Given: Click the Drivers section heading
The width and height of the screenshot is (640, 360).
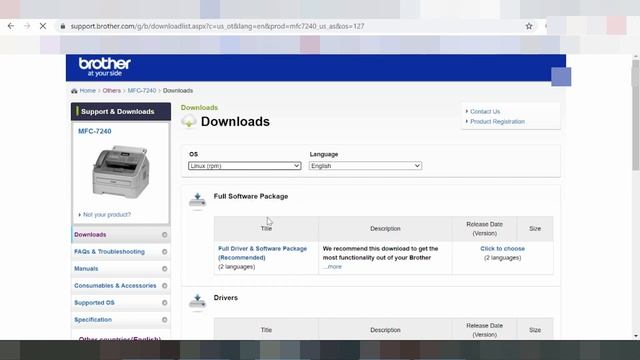Looking at the screenshot, I should (x=226, y=298).
